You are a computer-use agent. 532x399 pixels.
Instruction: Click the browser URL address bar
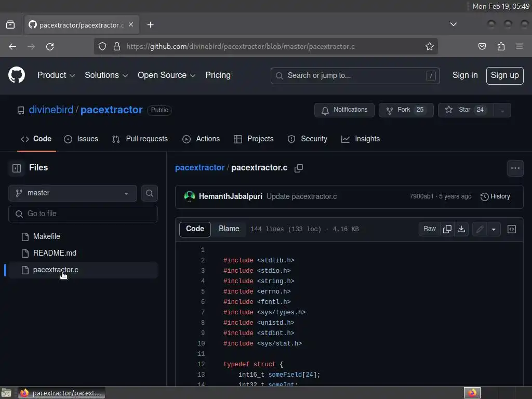[266, 46]
